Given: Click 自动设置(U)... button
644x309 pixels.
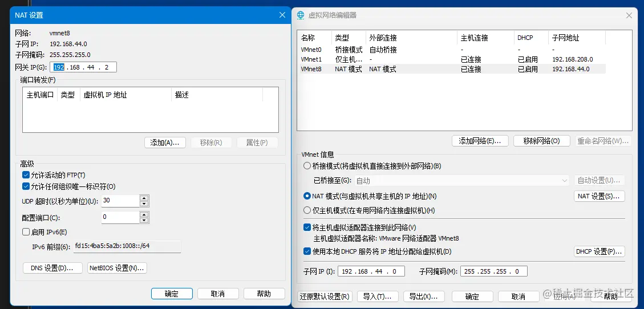Looking at the screenshot, I should click(x=600, y=181).
